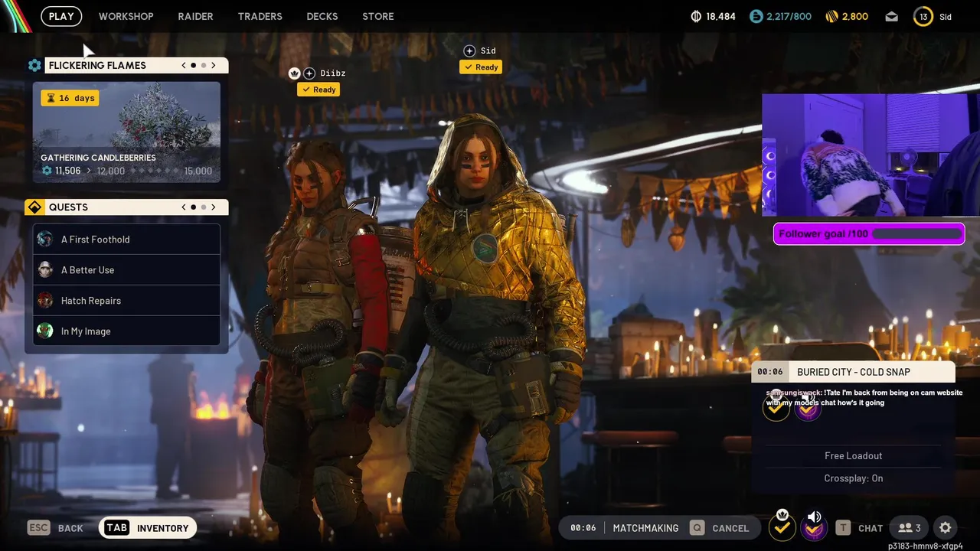Screen dimensions: 980x551
Task: Open the TAB Inventory button
Action: [x=148, y=528]
